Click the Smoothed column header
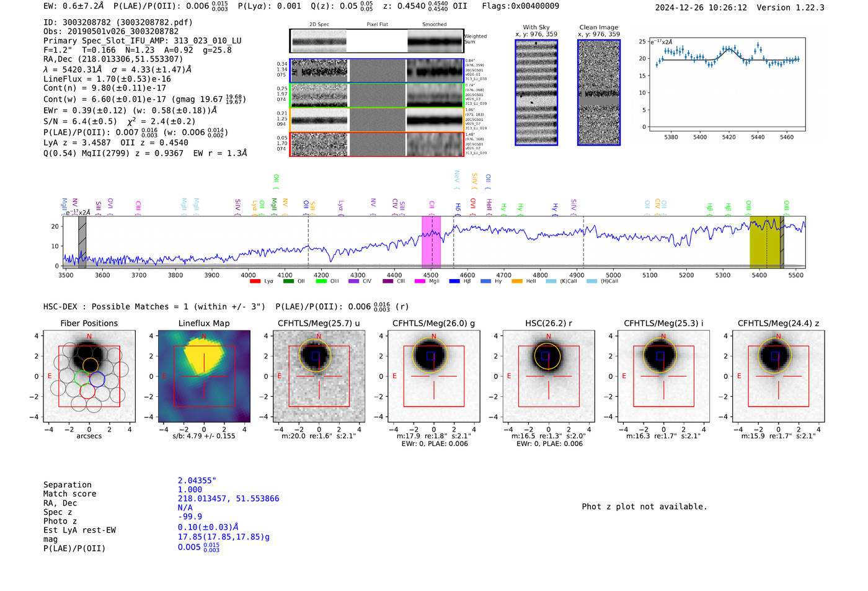The width and height of the screenshot is (868, 591). [434, 24]
